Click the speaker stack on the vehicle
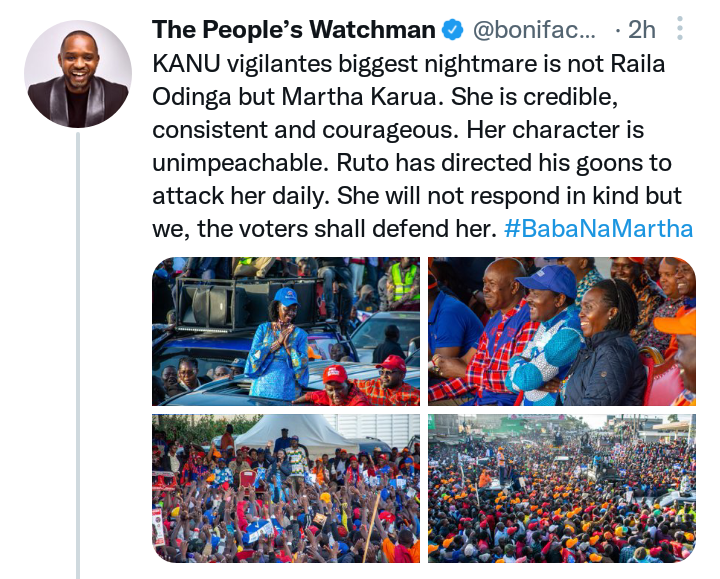The image size is (720, 579). point(212,304)
